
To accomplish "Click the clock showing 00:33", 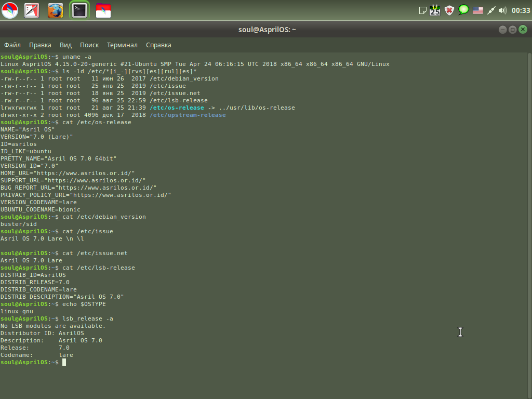I will point(521,10).
